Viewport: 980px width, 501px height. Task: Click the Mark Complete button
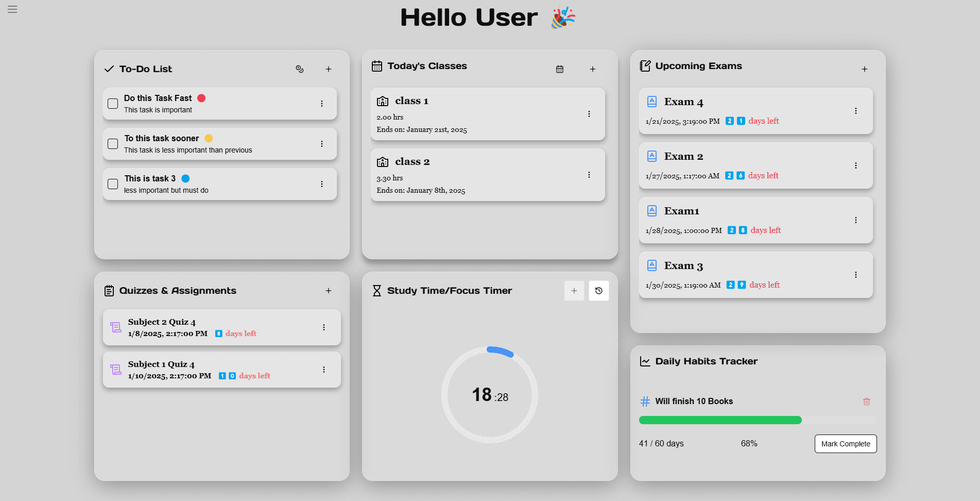845,443
